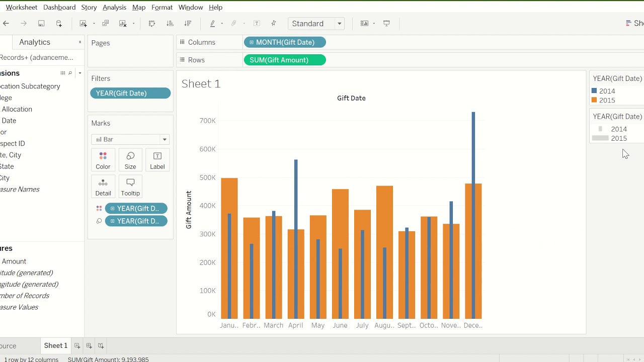Open dropdown arrow next to Show/Hide Cards
644x362 pixels.
[374, 24]
